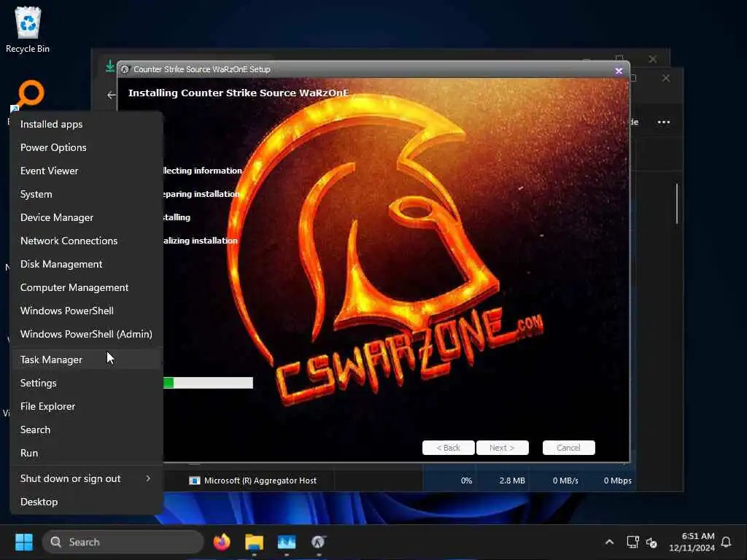Open the Recycle Bin desktop icon

pos(28,29)
